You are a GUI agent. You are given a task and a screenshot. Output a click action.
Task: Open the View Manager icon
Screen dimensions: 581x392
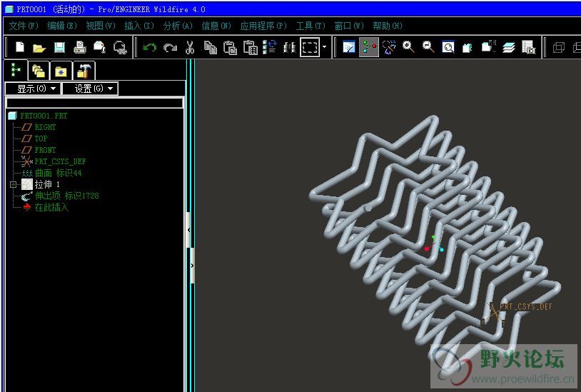[529, 47]
